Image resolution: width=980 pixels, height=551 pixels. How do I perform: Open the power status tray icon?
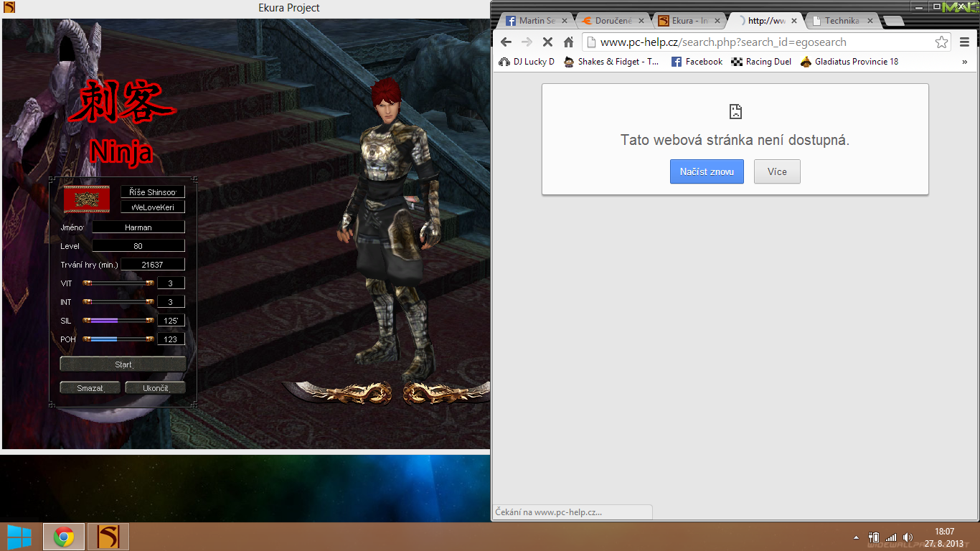[874, 537]
